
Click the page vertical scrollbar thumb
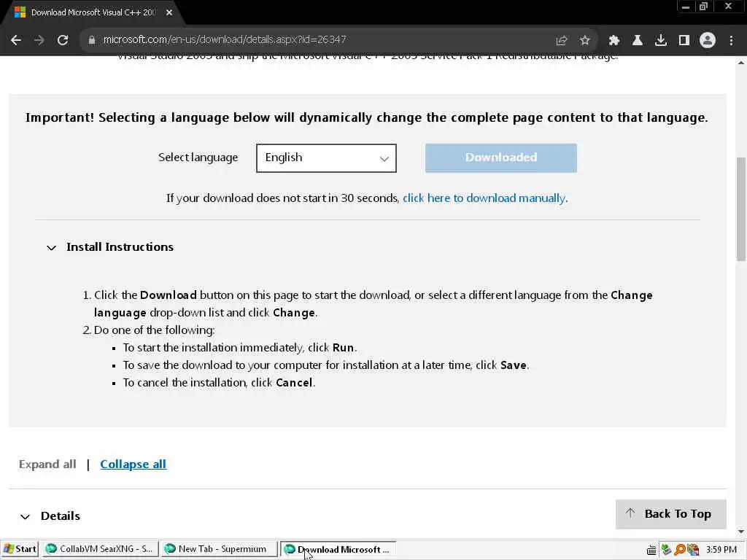[x=741, y=209]
